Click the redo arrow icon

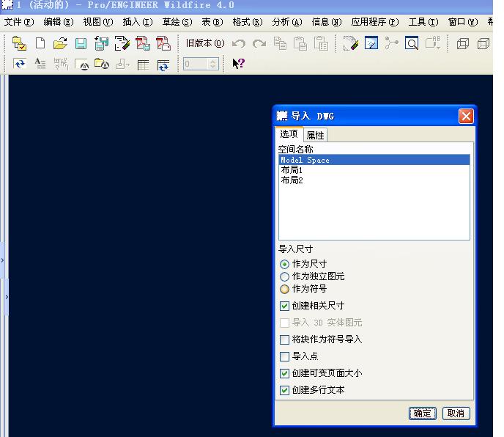(x=259, y=43)
